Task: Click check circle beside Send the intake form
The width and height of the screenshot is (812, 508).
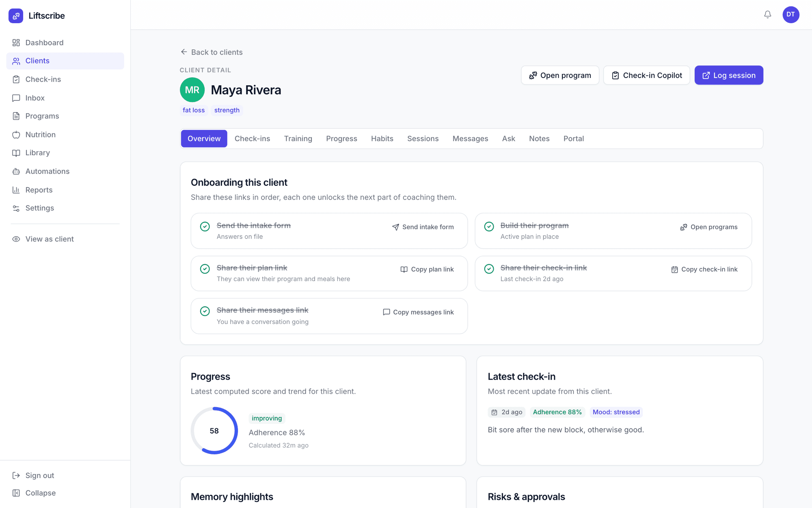Action: coord(205,226)
